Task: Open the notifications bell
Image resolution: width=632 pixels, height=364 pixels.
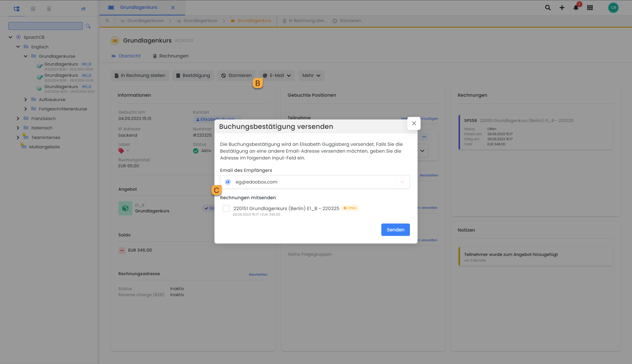Action: 576,8
